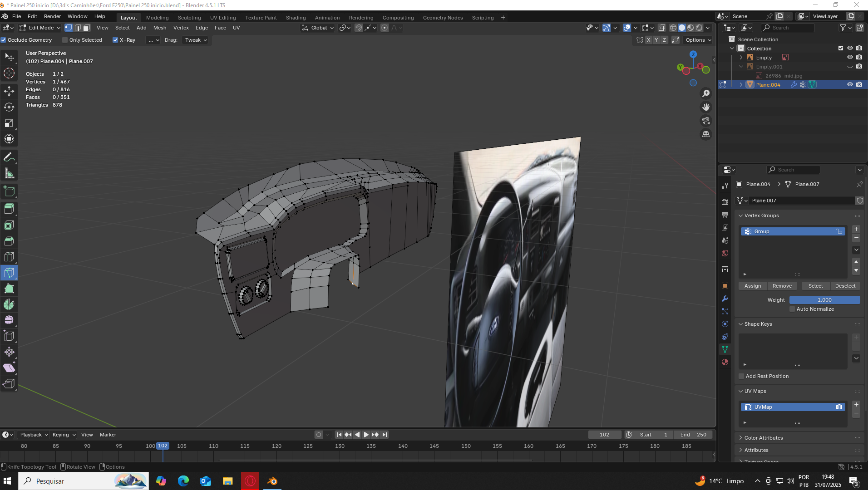The image size is (868, 490).
Task: Activate the Annotate tool
Action: point(9,157)
